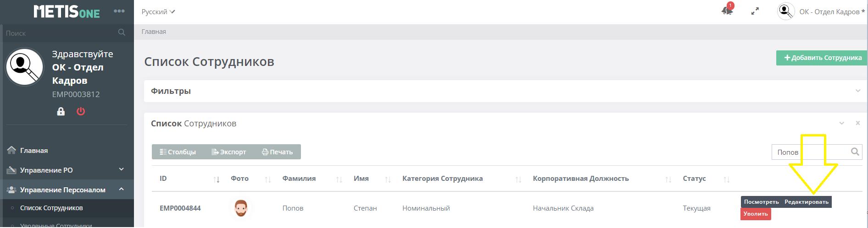This screenshot has height=228, width=868.
Task: Collapse the Управление Персоналом menu
Action: click(x=121, y=189)
